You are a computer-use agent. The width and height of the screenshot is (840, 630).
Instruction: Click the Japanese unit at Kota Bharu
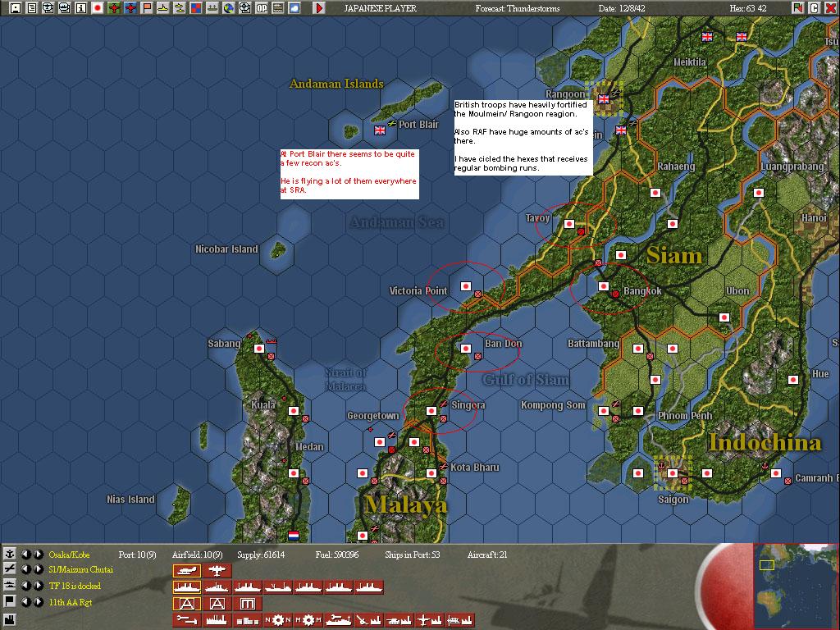click(x=431, y=473)
